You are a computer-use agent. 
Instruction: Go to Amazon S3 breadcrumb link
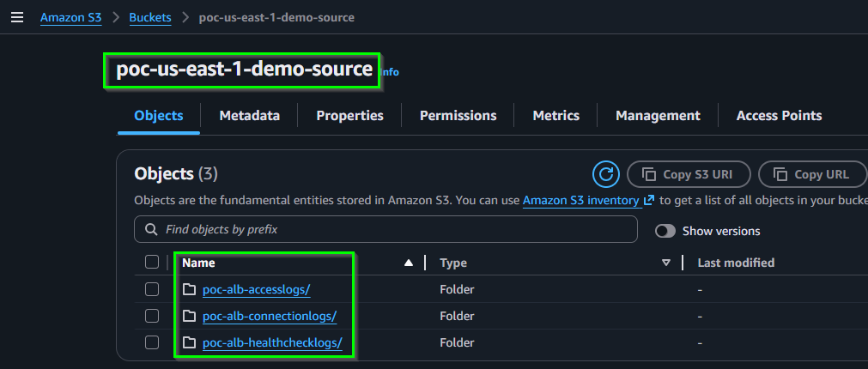pyautogui.click(x=71, y=18)
